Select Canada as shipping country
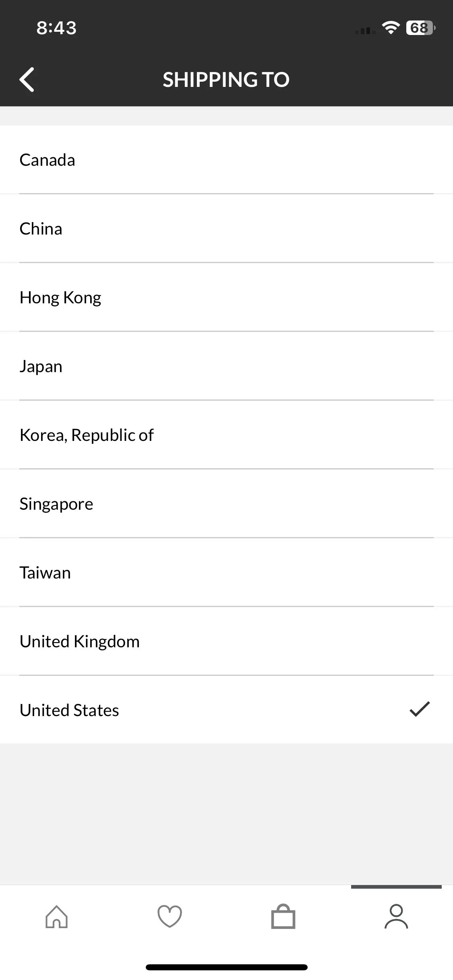453x980 pixels. tap(226, 160)
